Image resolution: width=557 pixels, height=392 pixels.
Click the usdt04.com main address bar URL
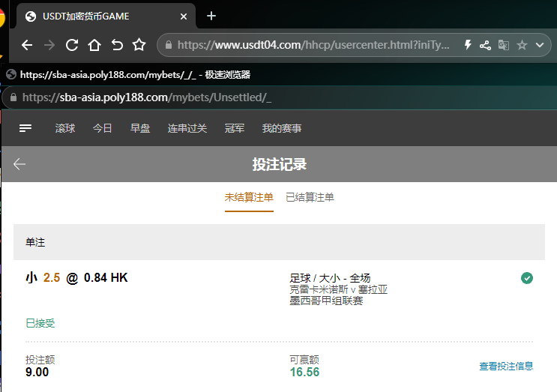(313, 45)
